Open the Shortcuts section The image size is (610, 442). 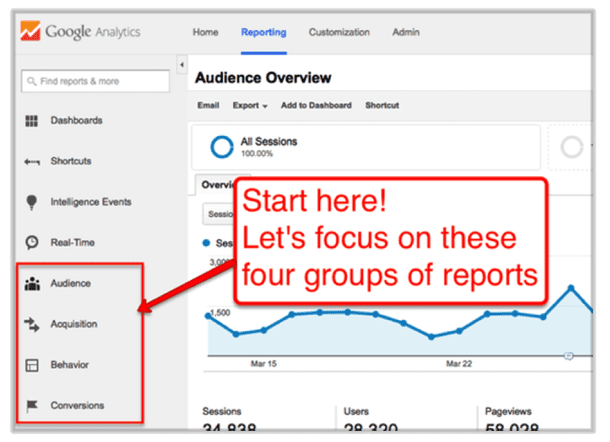pyautogui.click(x=71, y=161)
